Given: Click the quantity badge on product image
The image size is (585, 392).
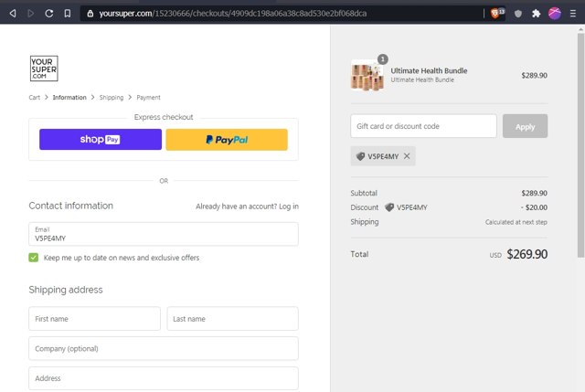Looking at the screenshot, I should point(382,59).
